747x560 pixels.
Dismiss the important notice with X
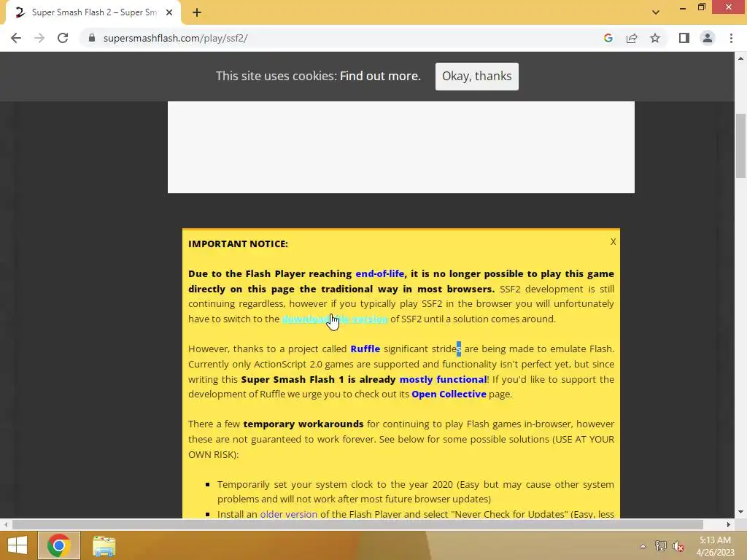[613, 242]
